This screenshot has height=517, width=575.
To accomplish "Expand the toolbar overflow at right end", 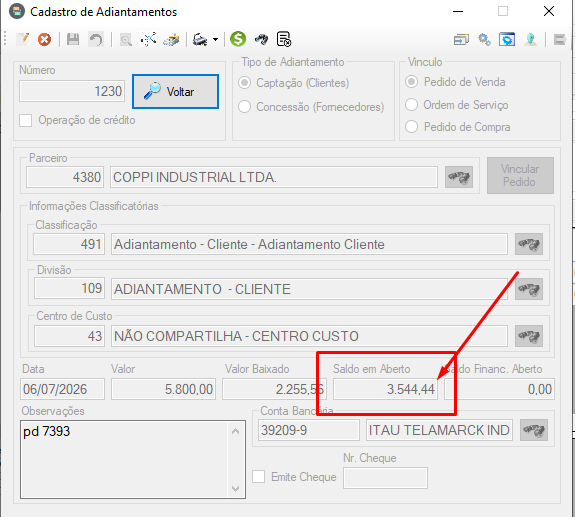I will click(560, 39).
